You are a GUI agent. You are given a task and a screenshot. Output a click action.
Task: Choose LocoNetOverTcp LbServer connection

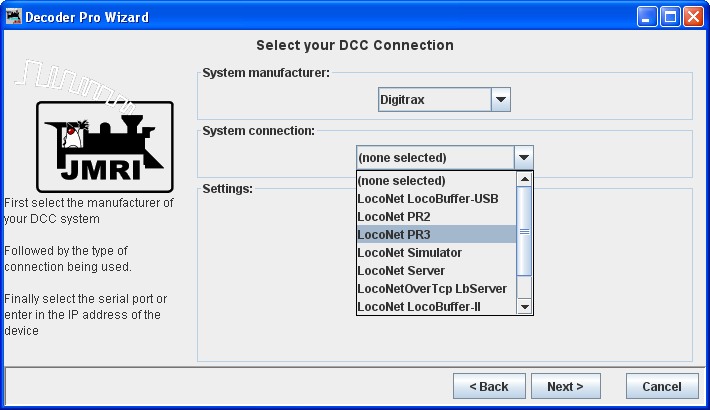click(436, 288)
